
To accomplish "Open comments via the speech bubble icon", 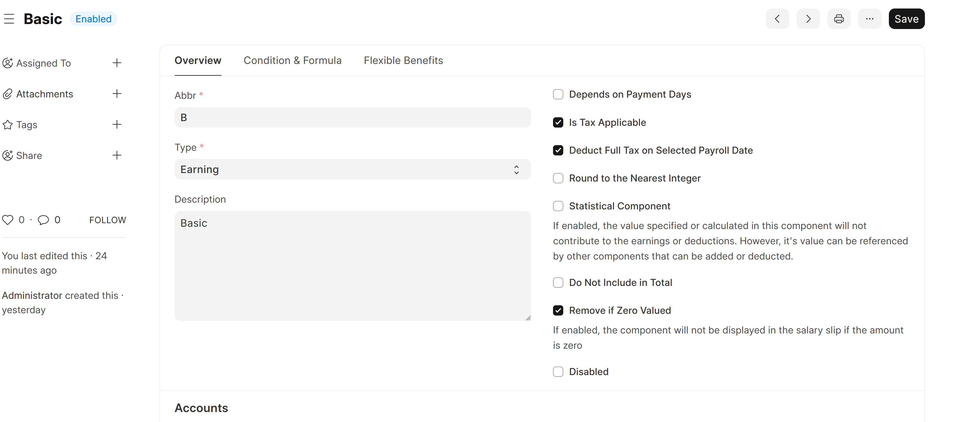I will [x=43, y=220].
